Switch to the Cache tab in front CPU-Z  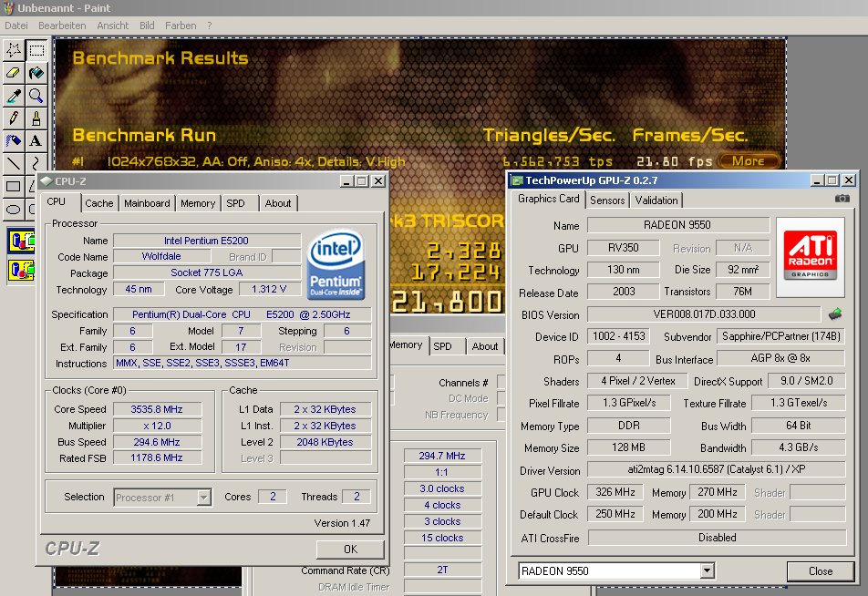[x=99, y=203]
